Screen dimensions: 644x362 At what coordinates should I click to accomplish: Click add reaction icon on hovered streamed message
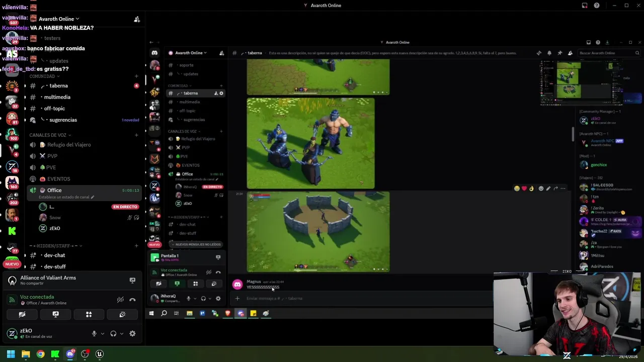click(541, 189)
